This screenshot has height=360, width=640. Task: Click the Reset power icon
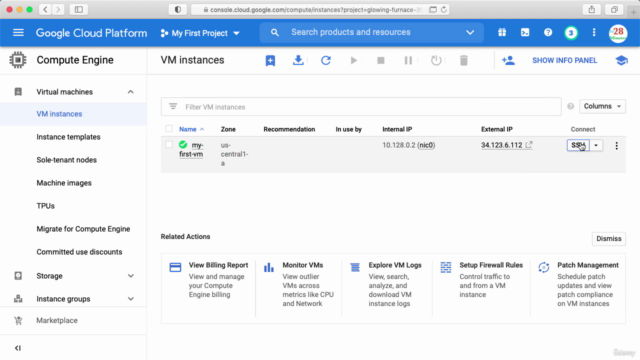[x=436, y=60]
